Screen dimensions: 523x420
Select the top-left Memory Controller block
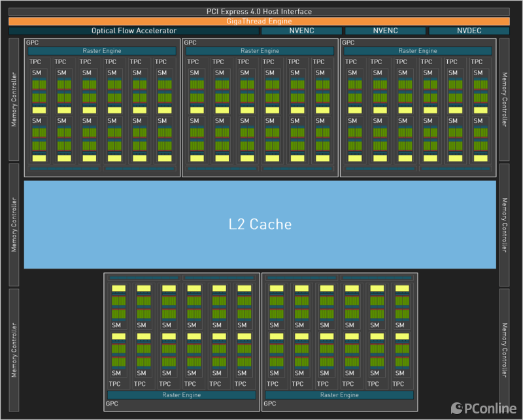(14, 99)
